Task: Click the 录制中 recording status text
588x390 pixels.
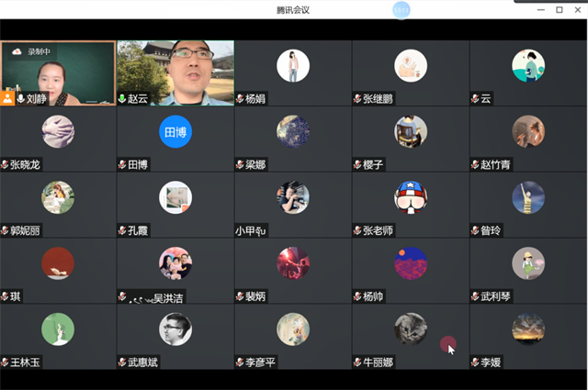Action: (39, 52)
